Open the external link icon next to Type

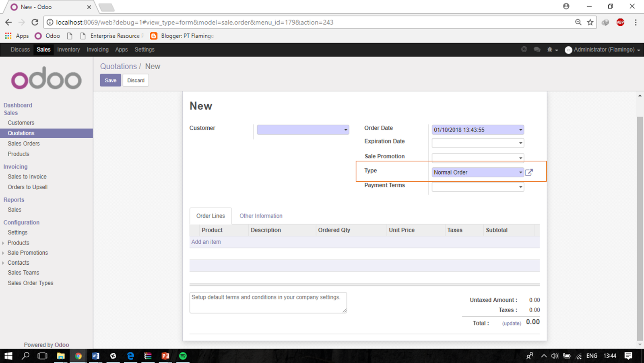529,172
